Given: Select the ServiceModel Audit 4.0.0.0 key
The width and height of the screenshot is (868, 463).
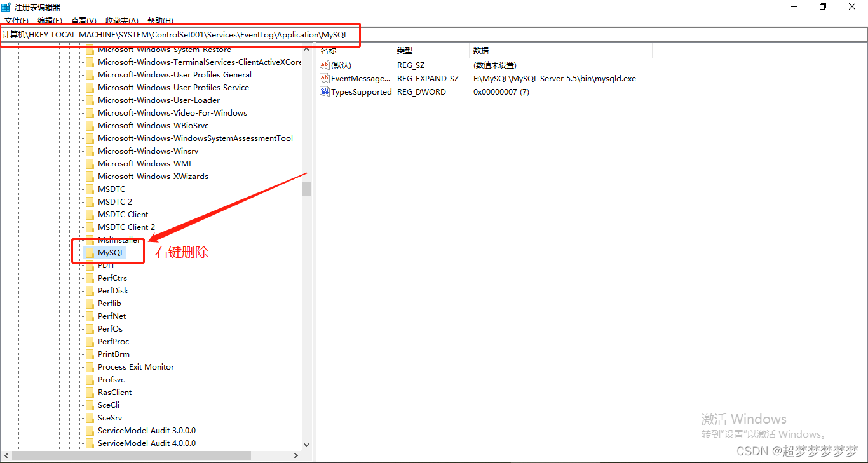Looking at the screenshot, I should (147, 443).
